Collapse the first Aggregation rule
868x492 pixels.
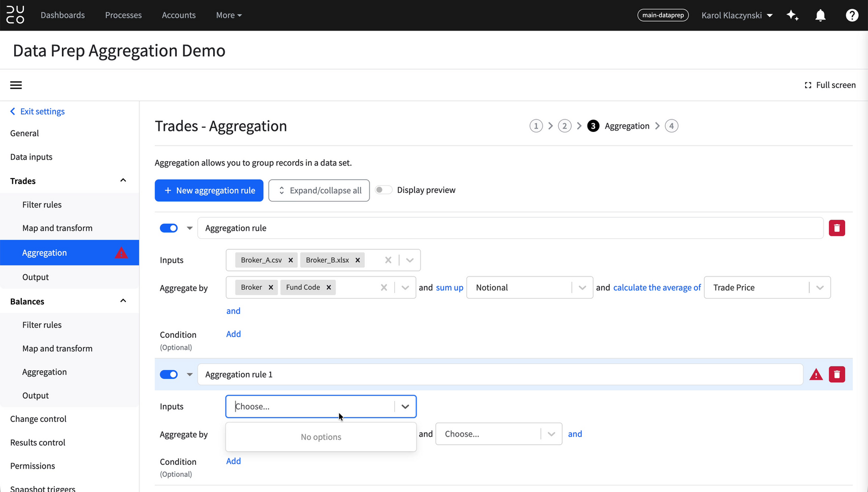point(189,228)
